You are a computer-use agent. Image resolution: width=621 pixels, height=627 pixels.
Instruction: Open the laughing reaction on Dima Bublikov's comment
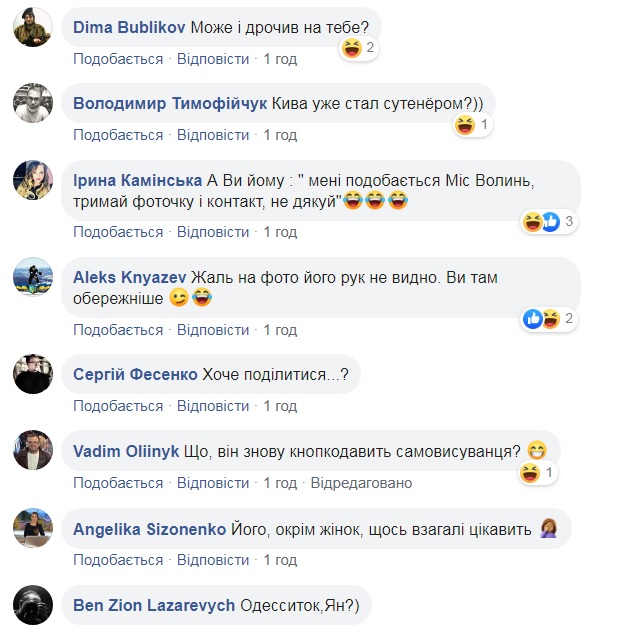click(x=358, y=47)
